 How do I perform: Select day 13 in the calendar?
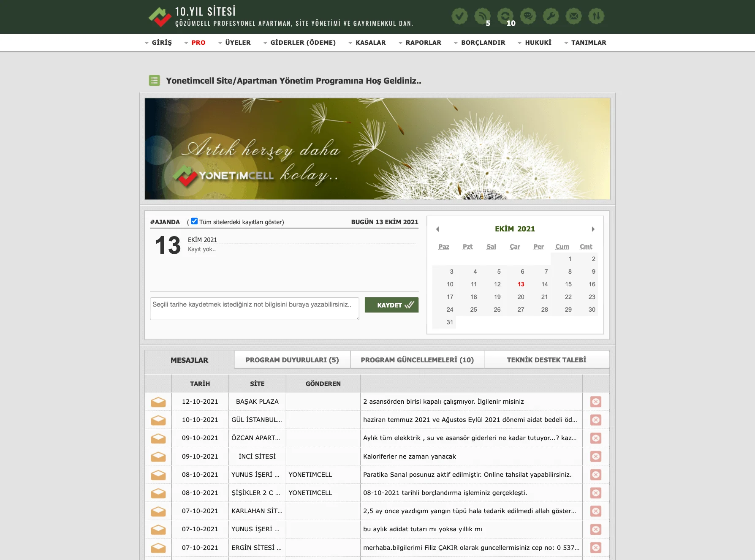tap(521, 284)
